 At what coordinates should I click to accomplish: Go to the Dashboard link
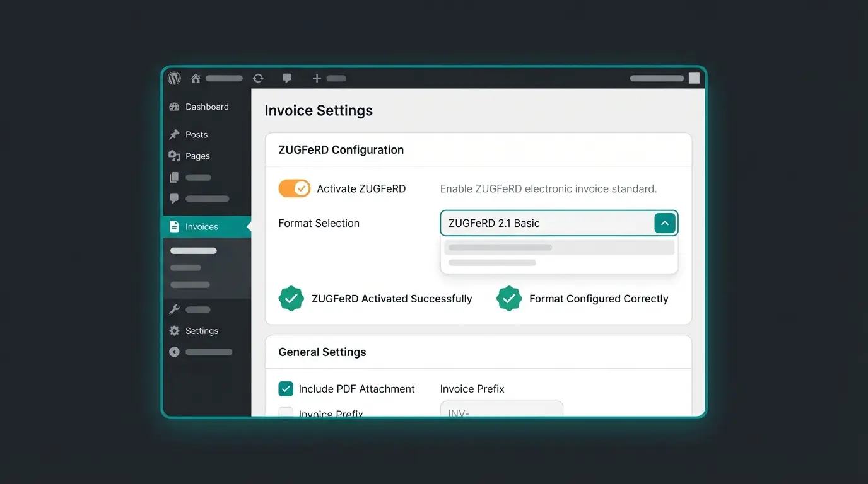tap(207, 107)
